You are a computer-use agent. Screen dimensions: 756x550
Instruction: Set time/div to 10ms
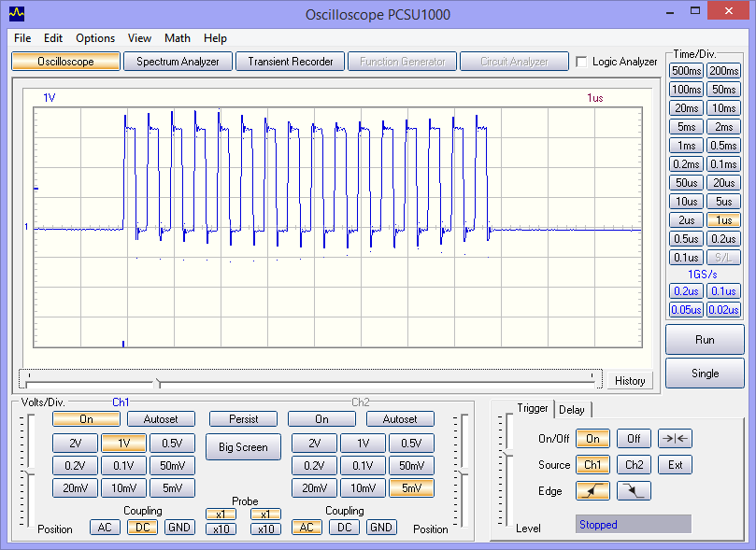click(723, 108)
